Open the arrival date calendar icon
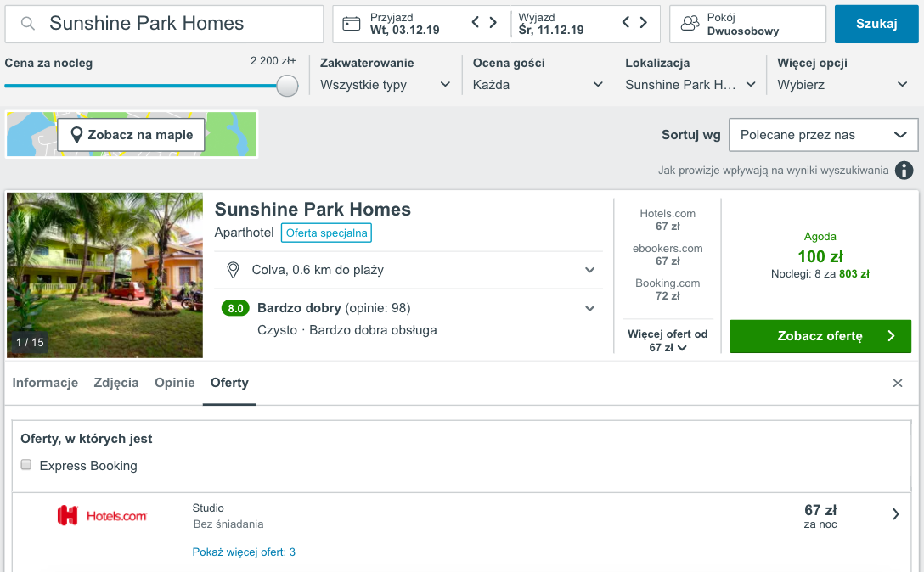This screenshot has width=924, height=572. pyautogui.click(x=352, y=24)
